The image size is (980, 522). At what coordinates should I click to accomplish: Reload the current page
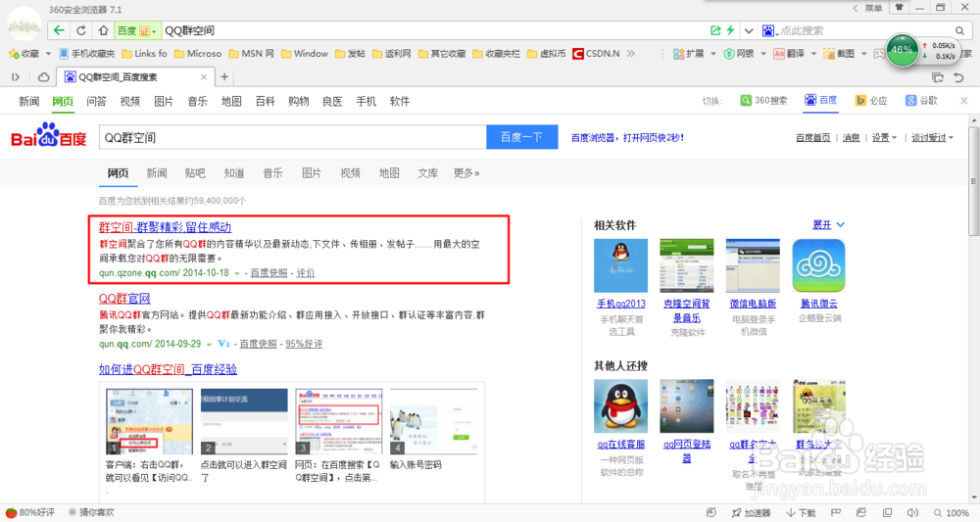tap(81, 30)
